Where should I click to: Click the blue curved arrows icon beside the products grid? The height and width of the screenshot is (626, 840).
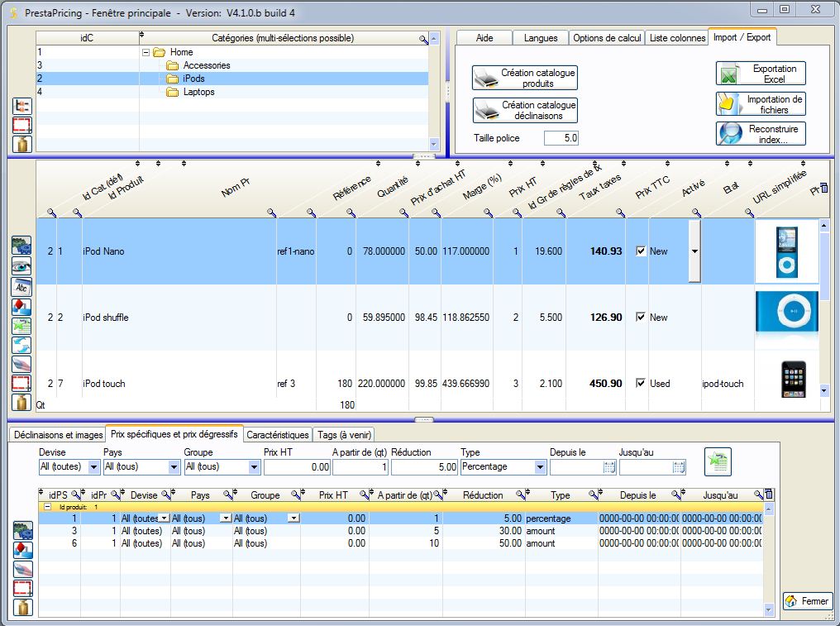pos(21,345)
